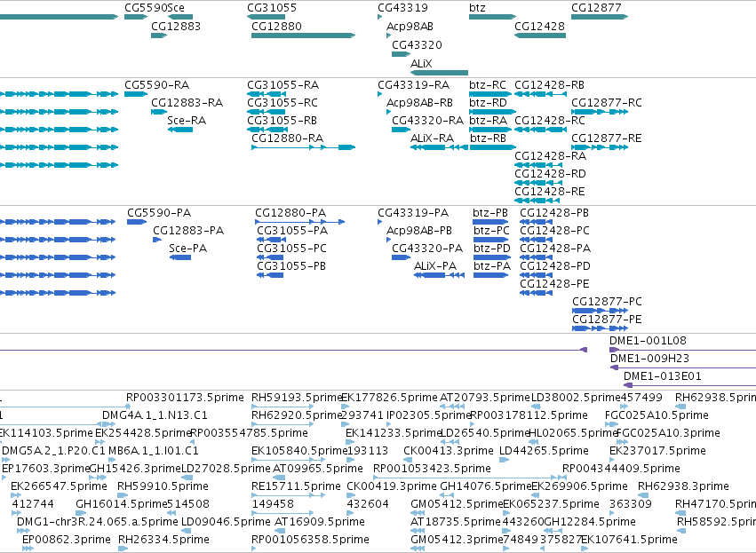The width and height of the screenshot is (756, 553).
Task: Click the CG43320-RA transcript label
Action: (x=427, y=121)
